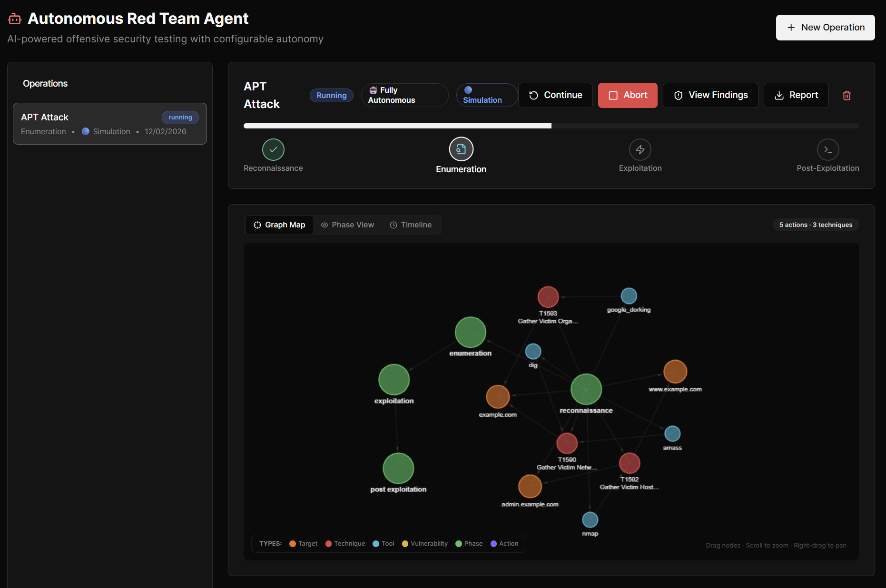Expand the 5 actions · 3 techniques summary
Screen dimensions: 886x588
[815, 225]
